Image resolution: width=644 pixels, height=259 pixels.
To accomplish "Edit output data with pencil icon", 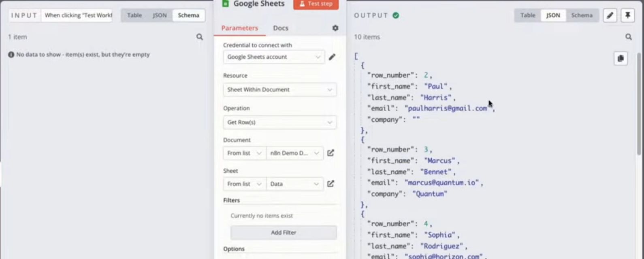I will click(x=610, y=15).
